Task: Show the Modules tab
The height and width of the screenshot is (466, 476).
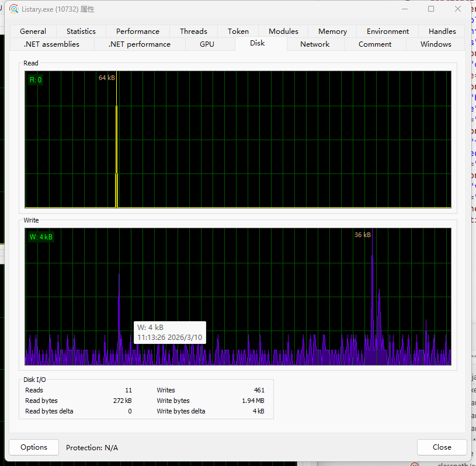Action: coord(283,32)
